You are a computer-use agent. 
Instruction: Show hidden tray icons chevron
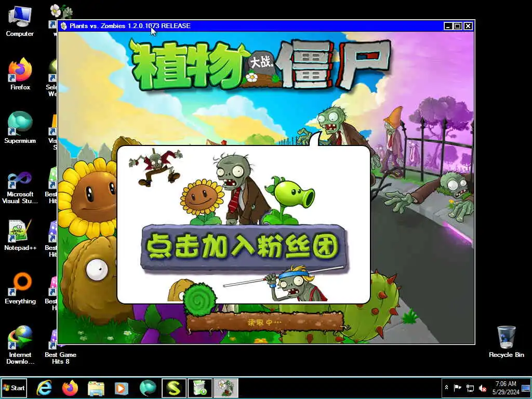tap(446, 388)
